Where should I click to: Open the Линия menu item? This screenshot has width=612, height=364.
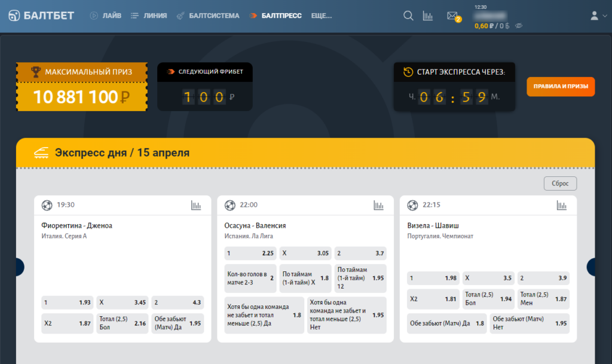pyautogui.click(x=149, y=16)
